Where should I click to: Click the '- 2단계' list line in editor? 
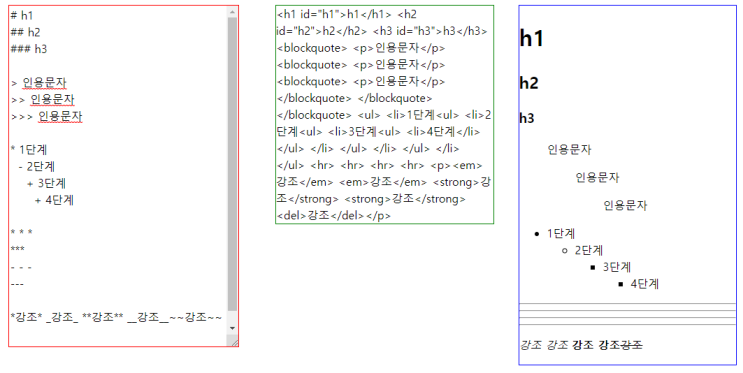[x=37, y=166]
